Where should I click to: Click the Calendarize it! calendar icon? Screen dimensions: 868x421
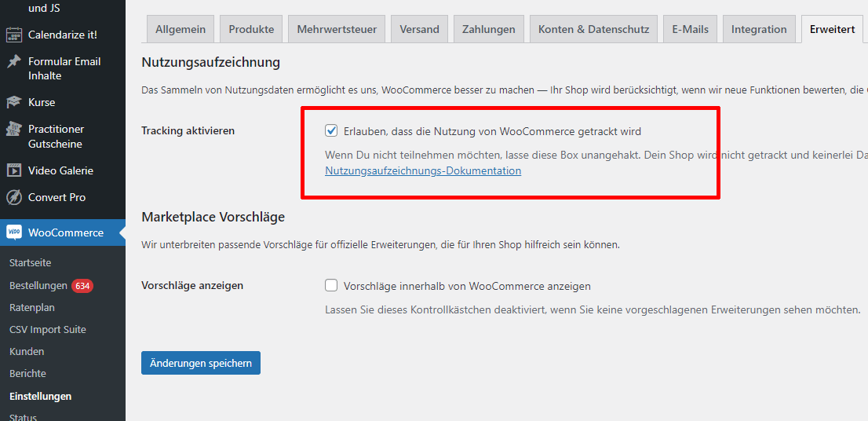(14, 35)
